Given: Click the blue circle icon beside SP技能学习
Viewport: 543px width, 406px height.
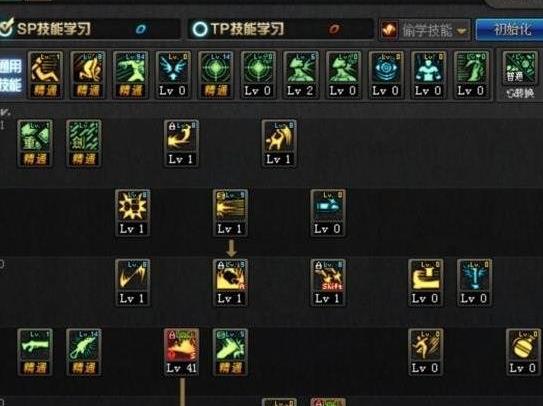Looking at the screenshot, I should [141, 29].
